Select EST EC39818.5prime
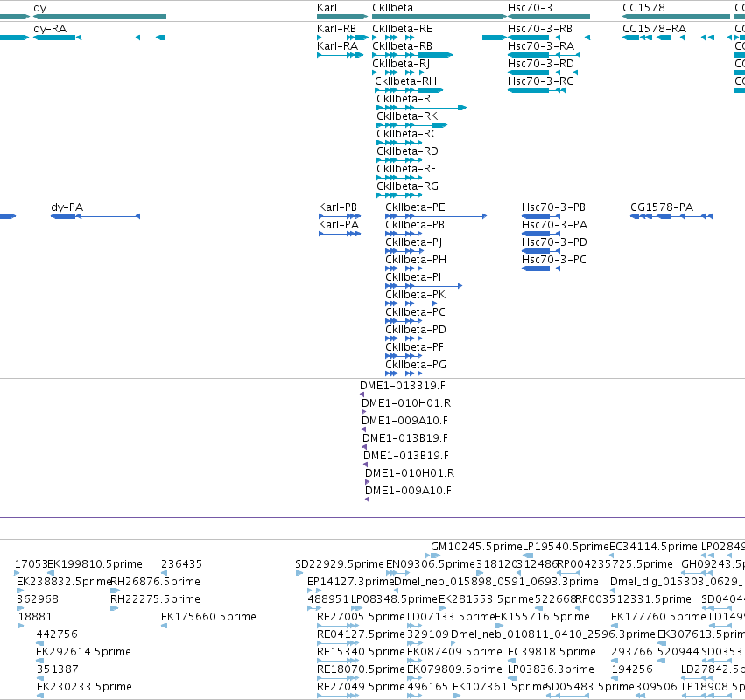Screen dimensions: 745x700 [x=552, y=652]
